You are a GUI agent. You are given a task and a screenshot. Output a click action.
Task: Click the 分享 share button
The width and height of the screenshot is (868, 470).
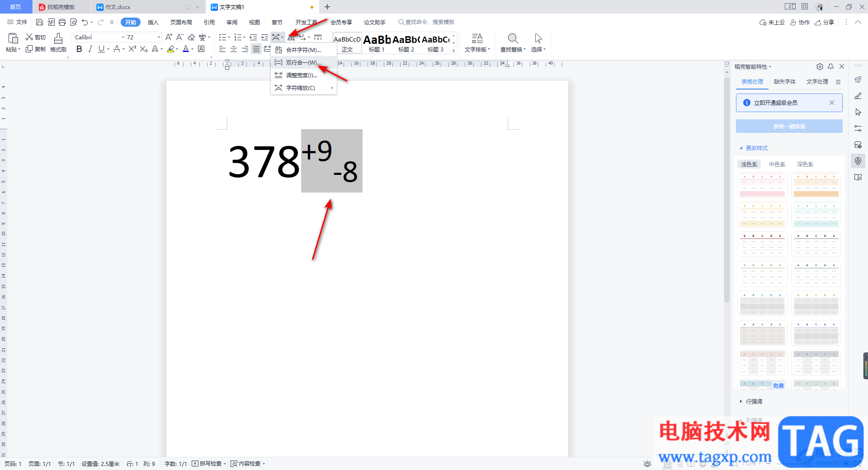pyautogui.click(x=825, y=22)
